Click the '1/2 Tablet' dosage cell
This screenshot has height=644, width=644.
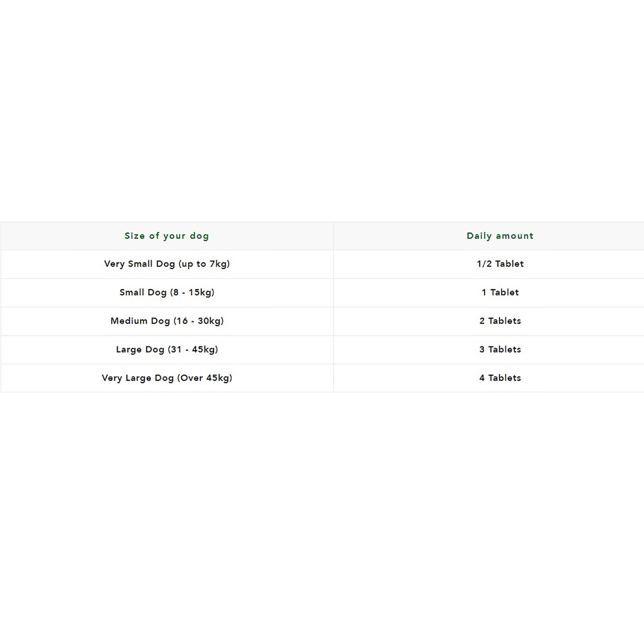click(x=500, y=264)
